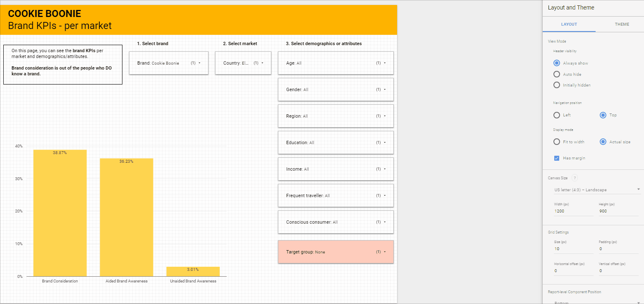Viewport: 644px width, 304px height.
Task: Click the 2. Select market heading
Action: coord(240,43)
